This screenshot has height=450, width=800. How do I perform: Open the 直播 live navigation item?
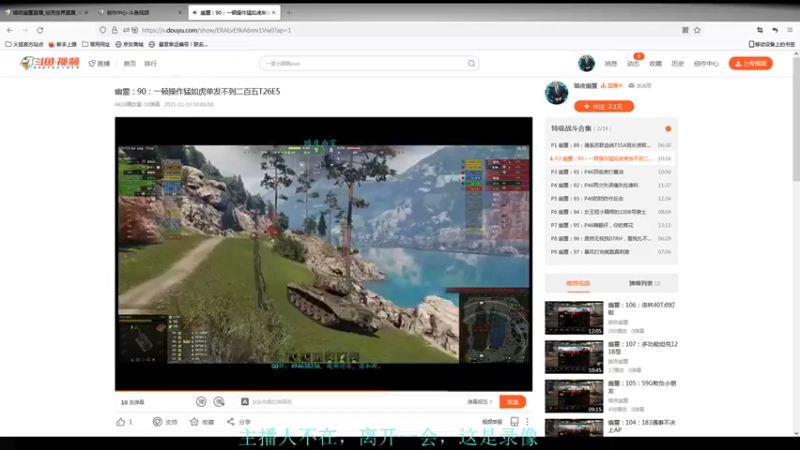point(99,64)
